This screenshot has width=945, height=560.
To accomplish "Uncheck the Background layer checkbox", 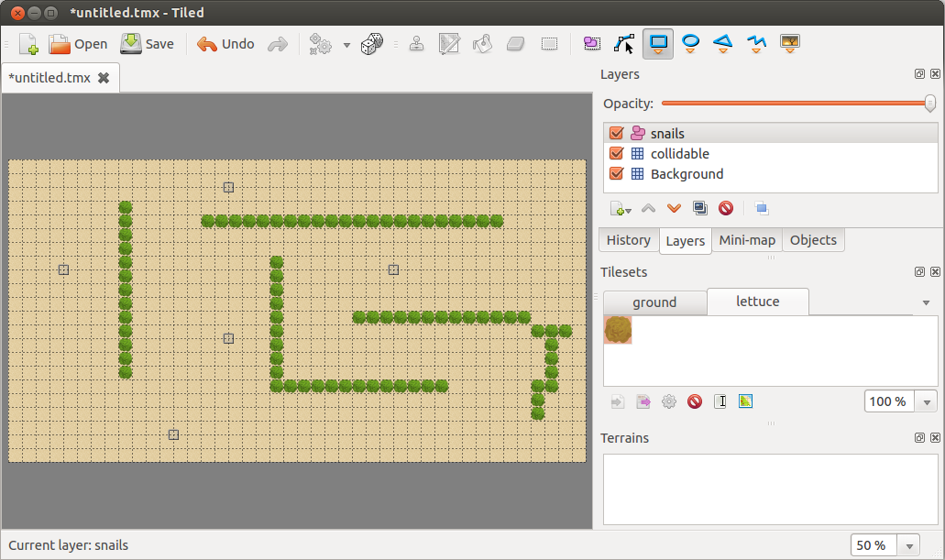I will click(x=616, y=174).
